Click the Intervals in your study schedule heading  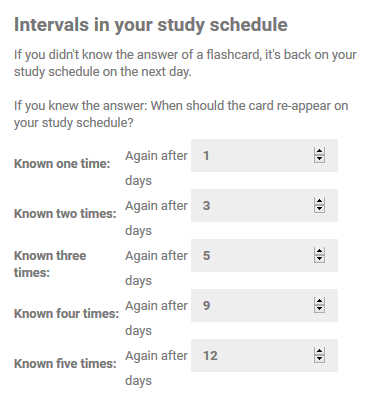click(151, 25)
